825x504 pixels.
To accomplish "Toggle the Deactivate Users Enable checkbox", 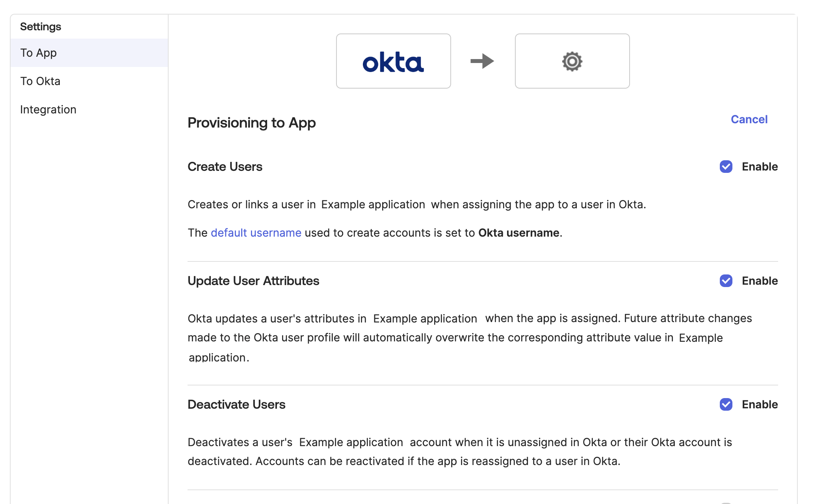I will point(726,404).
